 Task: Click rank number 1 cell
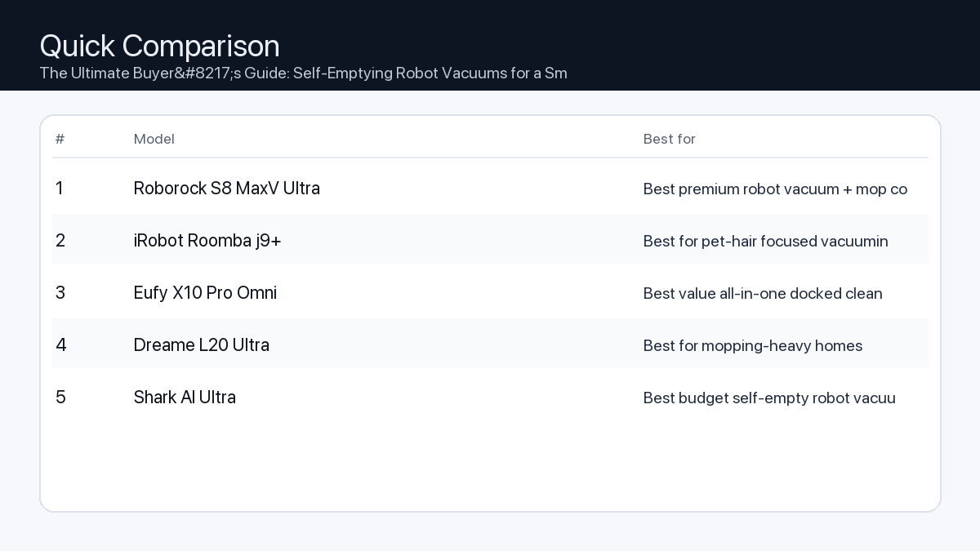click(x=60, y=189)
